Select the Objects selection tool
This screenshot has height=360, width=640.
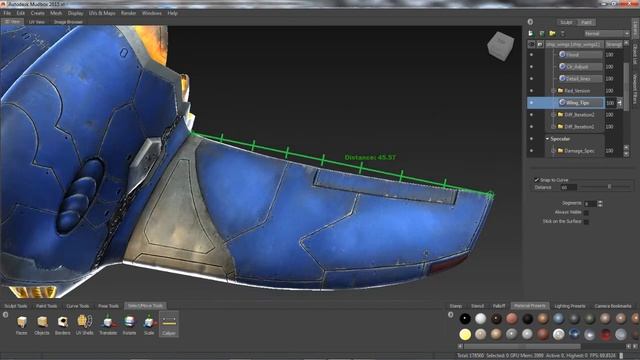pyautogui.click(x=42, y=324)
